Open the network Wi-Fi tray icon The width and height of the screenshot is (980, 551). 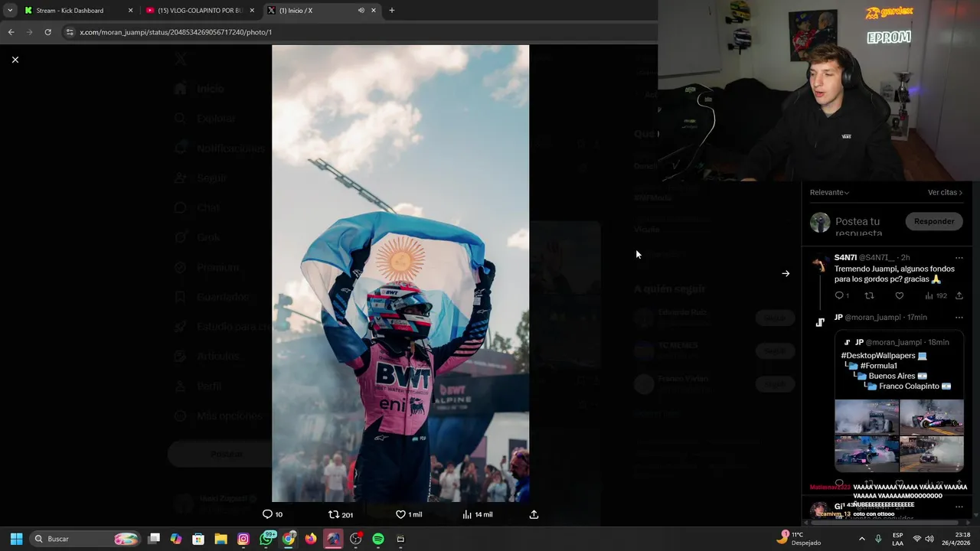click(x=916, y=539)
